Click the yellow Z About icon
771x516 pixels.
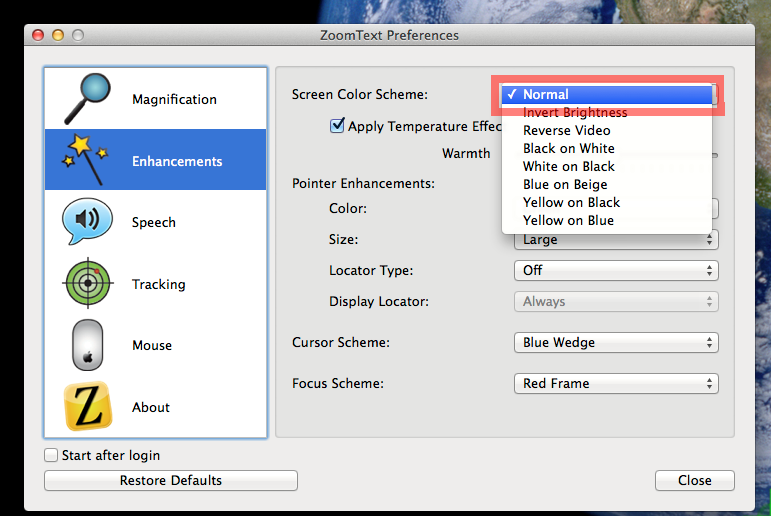[x=88, y=407]
